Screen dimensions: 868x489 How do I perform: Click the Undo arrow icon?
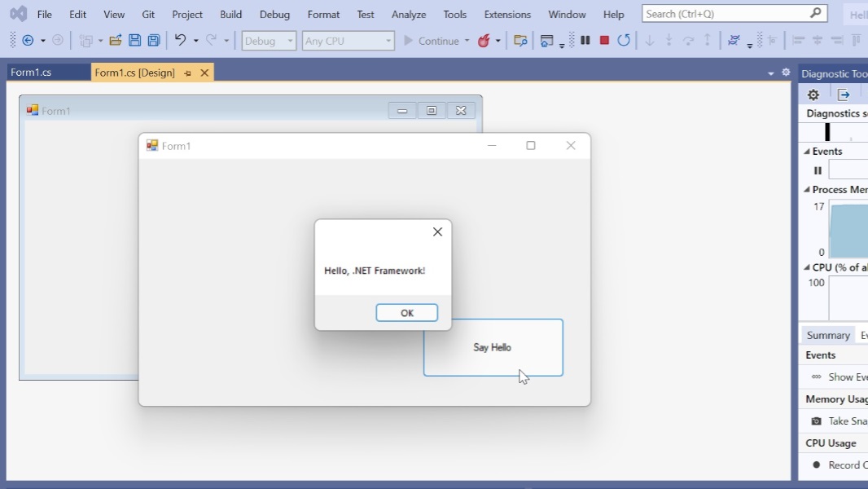(x=180, y=41)
